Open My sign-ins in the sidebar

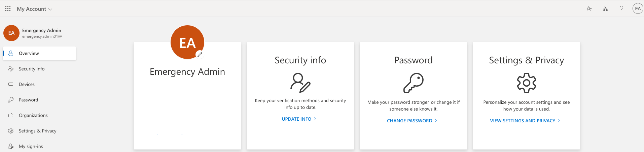31,146
